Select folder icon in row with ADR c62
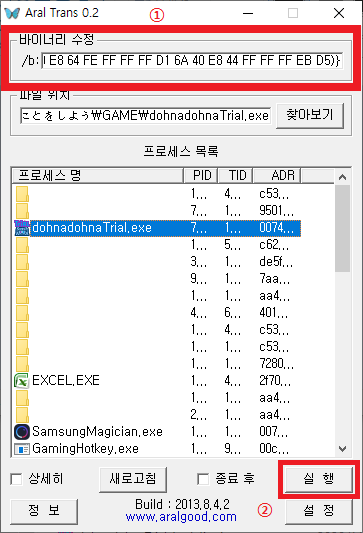Viewport: 363px width, 533px height. click(22, 245)
